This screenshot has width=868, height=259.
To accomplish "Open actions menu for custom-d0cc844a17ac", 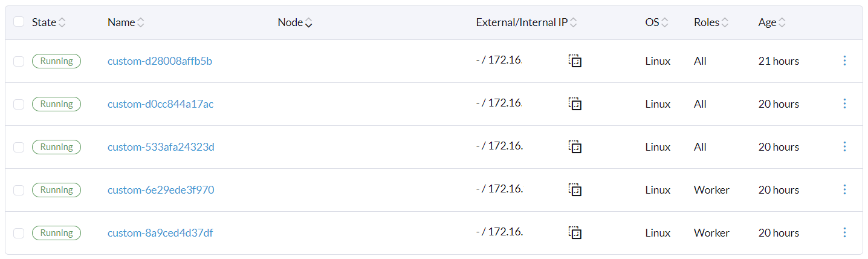I will click(x=844, y=103).
